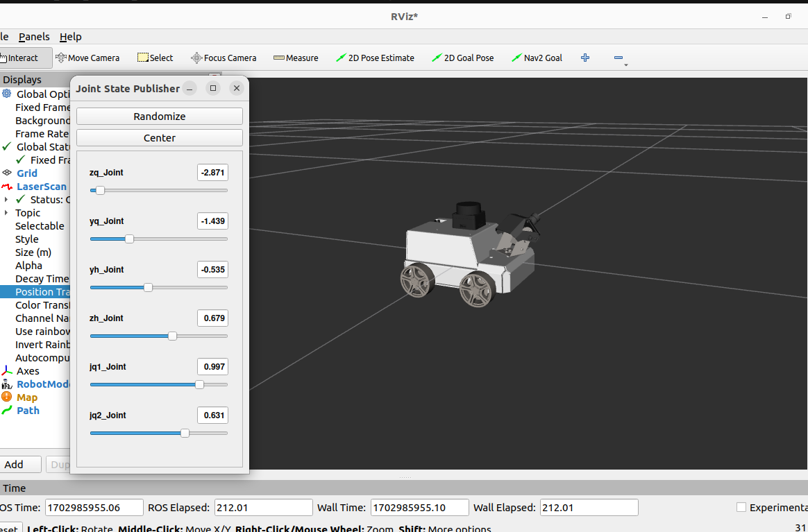808x532 pixels.
Task: Click the Add display button
Action: point(19,465)
